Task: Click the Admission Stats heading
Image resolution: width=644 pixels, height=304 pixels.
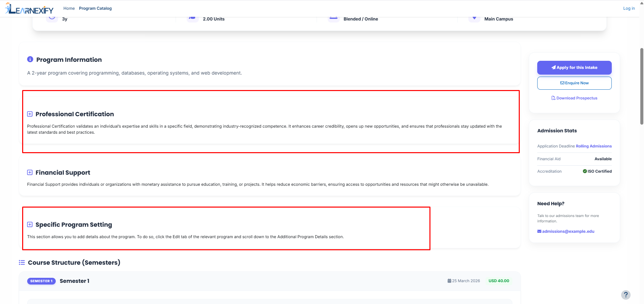Action: [557, 131]
